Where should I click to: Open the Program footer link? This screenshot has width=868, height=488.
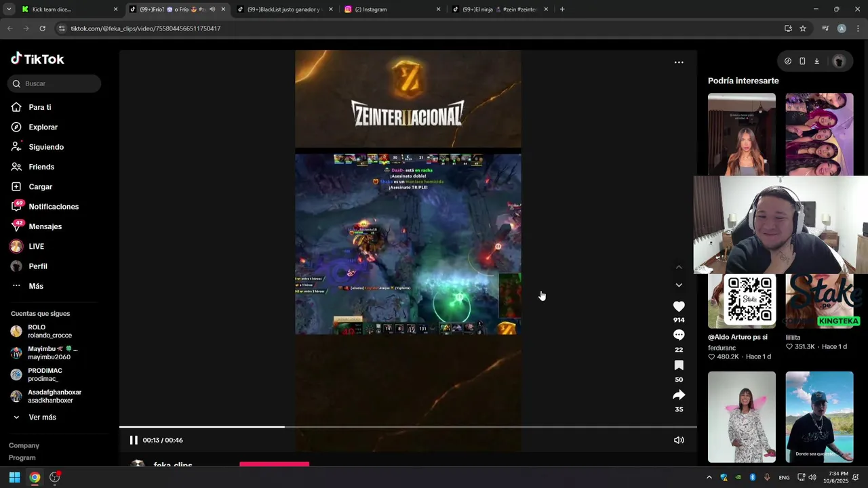(x=22, y=457)
